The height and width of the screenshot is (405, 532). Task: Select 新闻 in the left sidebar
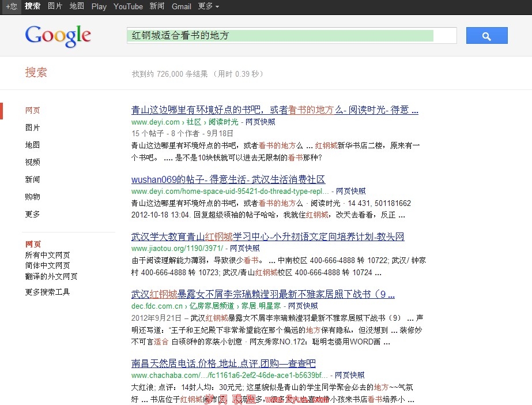click(33, 179)
